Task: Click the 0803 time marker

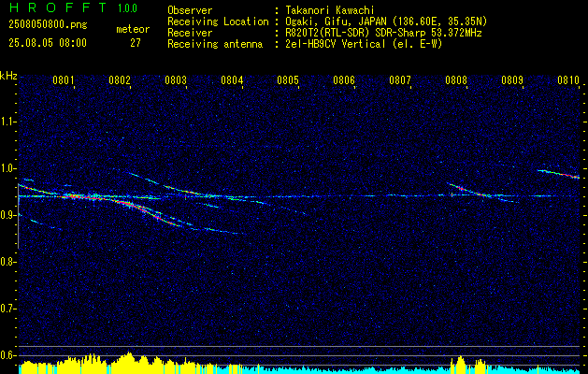Action: [176, 79]
